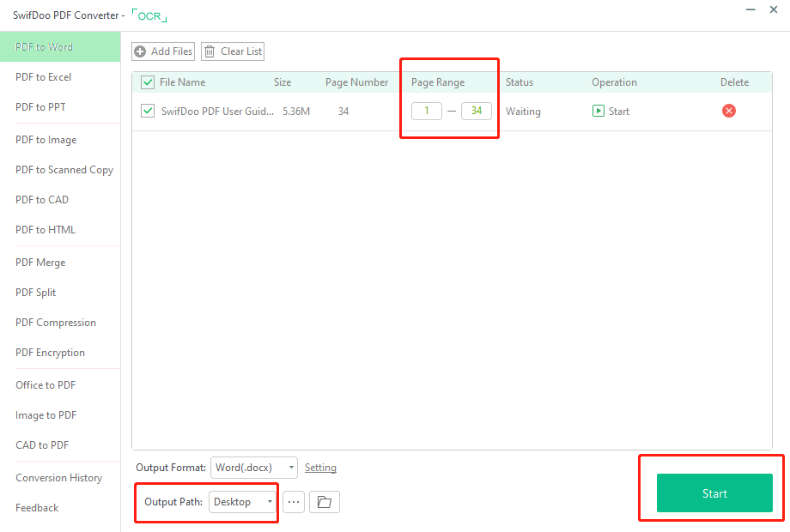Click the Add Files button

163,51
